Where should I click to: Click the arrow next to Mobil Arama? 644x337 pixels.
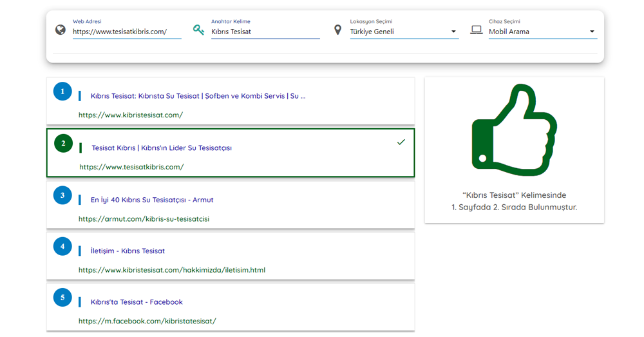[592, 32]
